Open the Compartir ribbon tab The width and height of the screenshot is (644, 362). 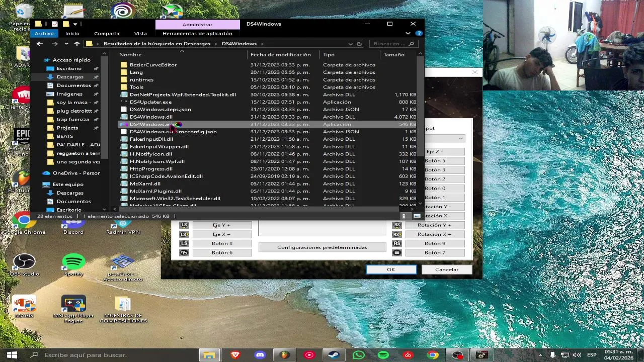pos(107,34)
